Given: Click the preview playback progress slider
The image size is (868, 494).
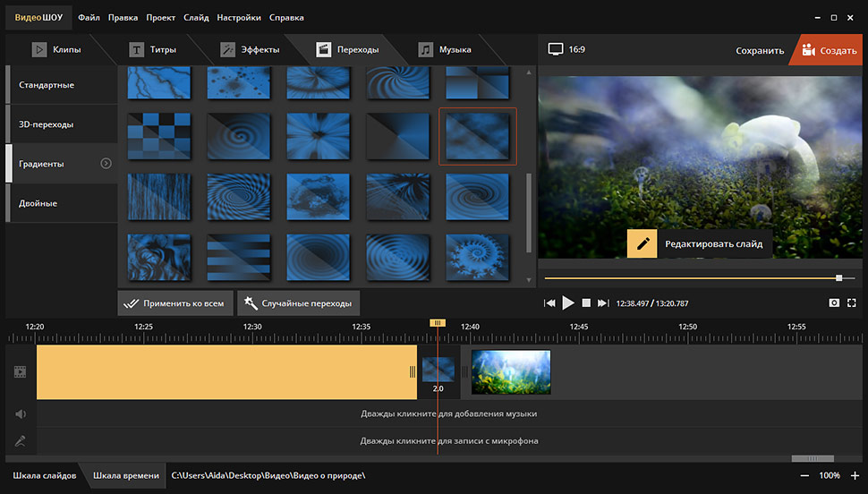Looking at the screenshot, I should pyautogui.click(x=698, y=278).
